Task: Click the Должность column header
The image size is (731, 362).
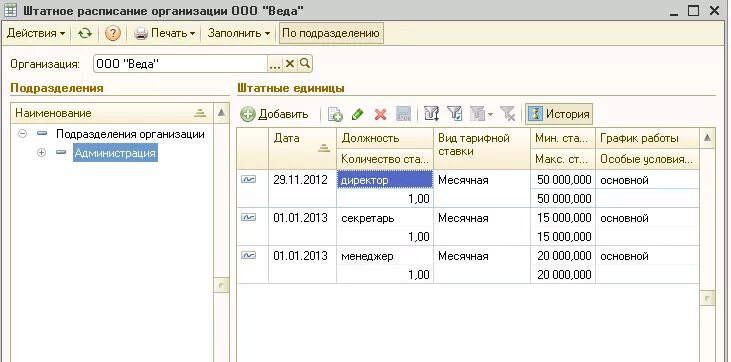Action: (385, 138)
